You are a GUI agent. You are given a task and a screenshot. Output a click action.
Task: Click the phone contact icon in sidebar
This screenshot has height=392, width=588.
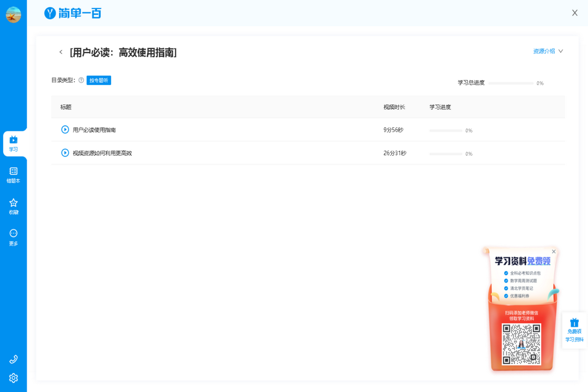[14, 359]
